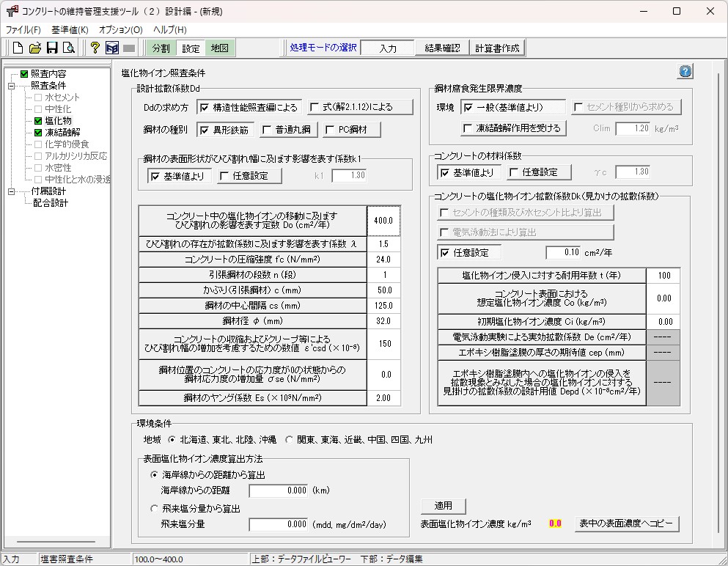Edit rebar spacing 125.0 cell
This screenshot has width=728, height=566.
383,306
